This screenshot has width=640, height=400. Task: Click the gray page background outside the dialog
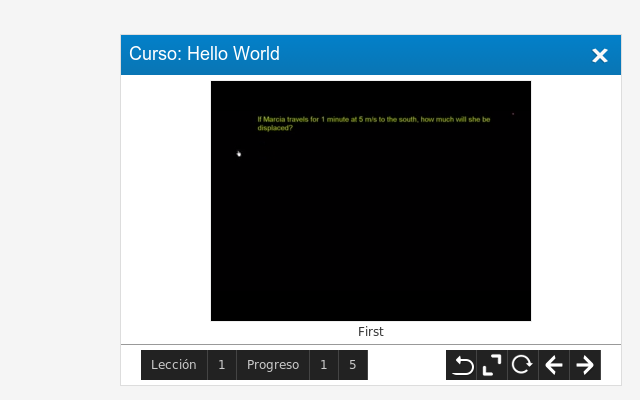[x=60, y=200]
